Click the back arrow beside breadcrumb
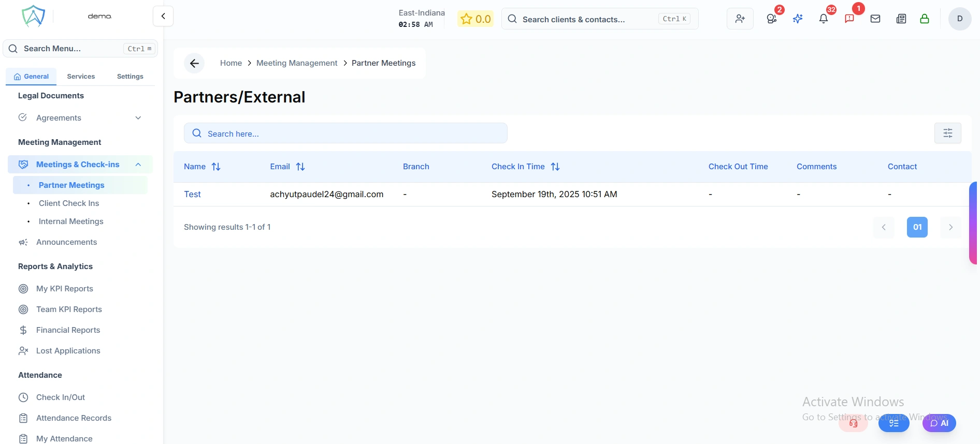This screenshot has width=980, height=444. [x=194, y=63]
